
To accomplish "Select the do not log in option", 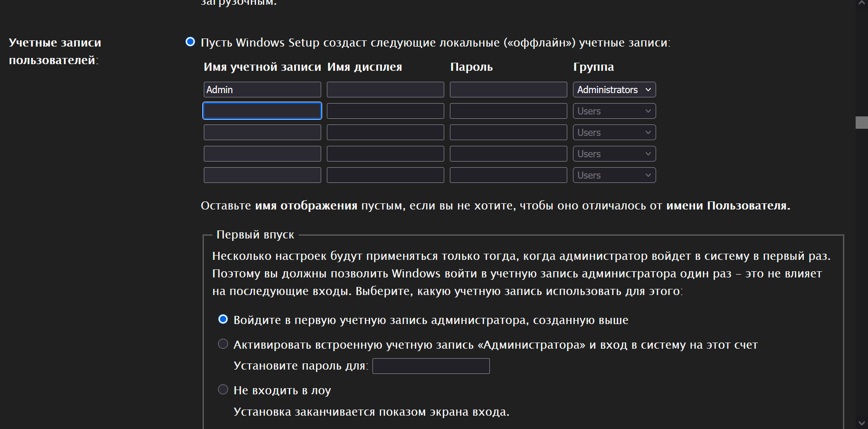I will 223,390.
